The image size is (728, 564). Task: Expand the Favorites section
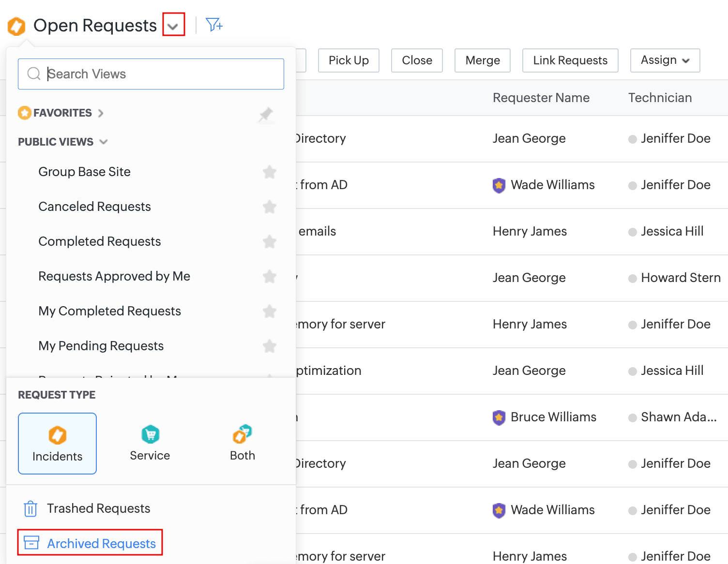tap(101, 113)
